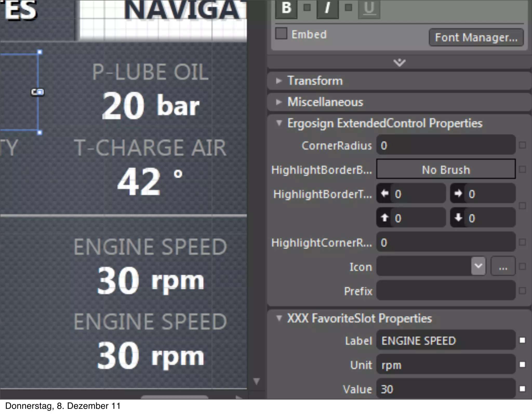
Task: Click the advanced options marker next to CornerRadius
Action: [522, 145]
